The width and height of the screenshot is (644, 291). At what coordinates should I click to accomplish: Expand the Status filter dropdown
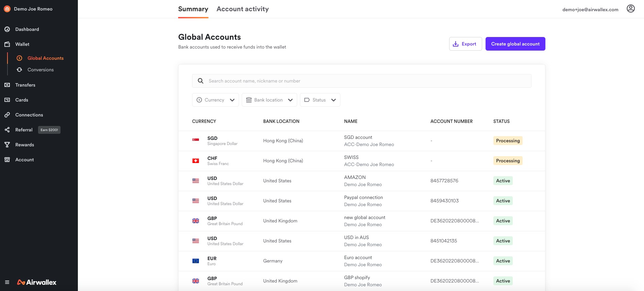[320, 100]
